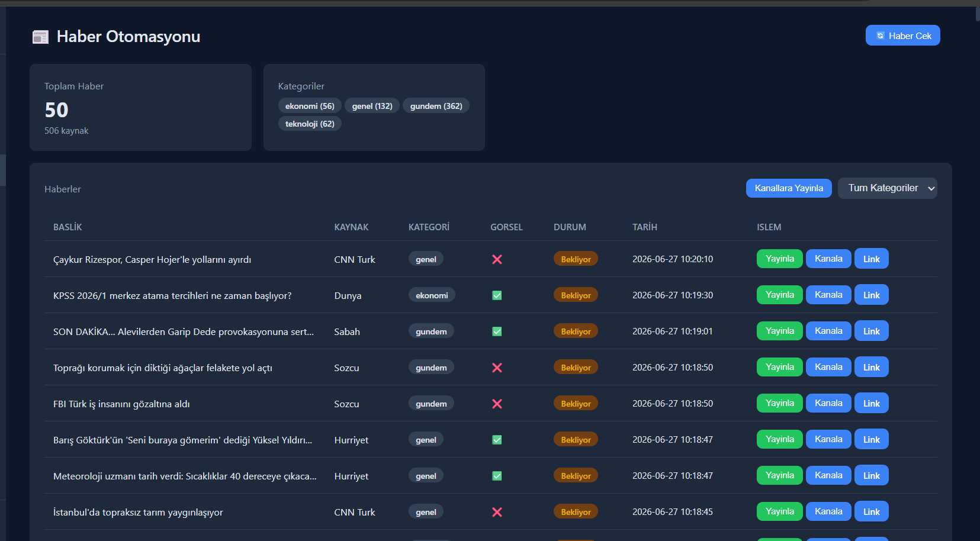The height and width of the screenshot is (541, 980).
Task: Click the refresh icon inside Haber Cek button
Action: pos(881,36)
